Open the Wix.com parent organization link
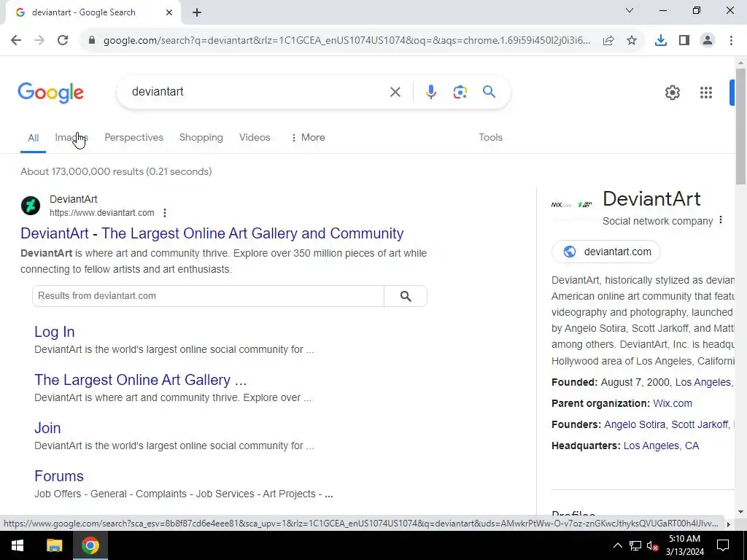The width and height of the screenshot is (747, 560). (x=672, y=403)
